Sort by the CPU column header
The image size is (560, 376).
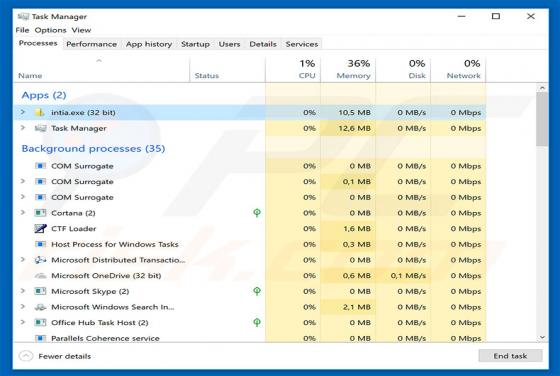(293, 69)
